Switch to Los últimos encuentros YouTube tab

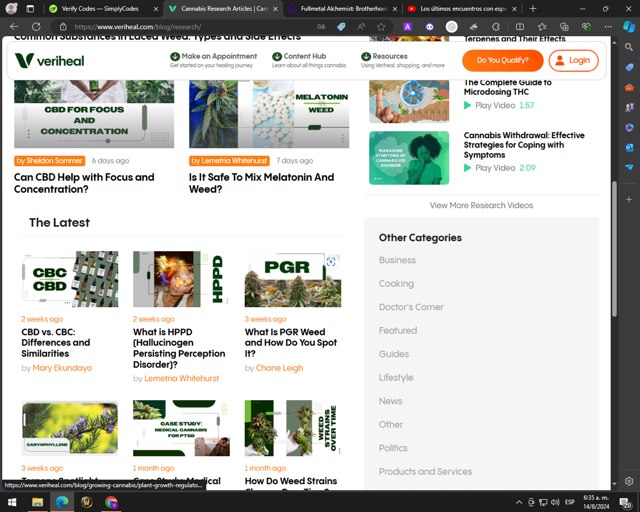pyautogui.click(x=464, y=9)
